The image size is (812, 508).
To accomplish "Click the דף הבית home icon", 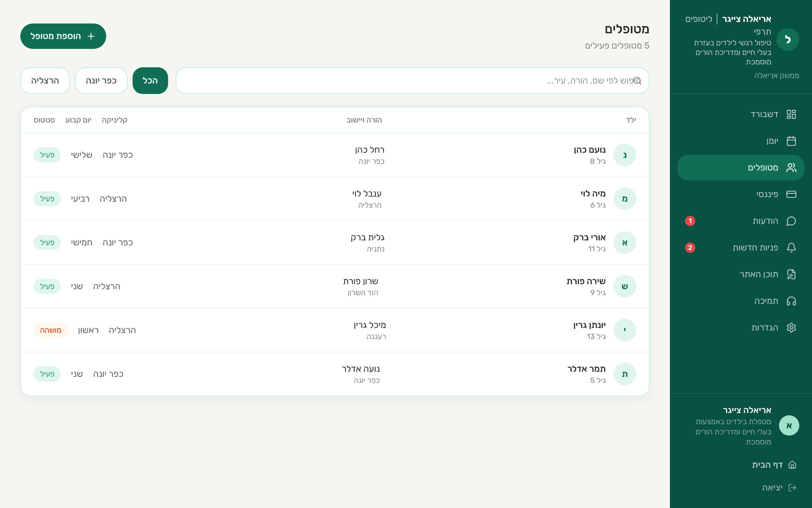I will click(x=792, y=465).
